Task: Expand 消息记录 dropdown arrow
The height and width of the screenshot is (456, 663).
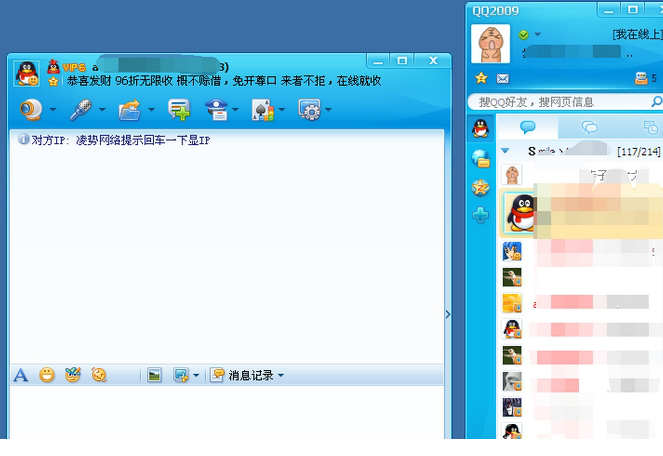Action: [281, 375]
